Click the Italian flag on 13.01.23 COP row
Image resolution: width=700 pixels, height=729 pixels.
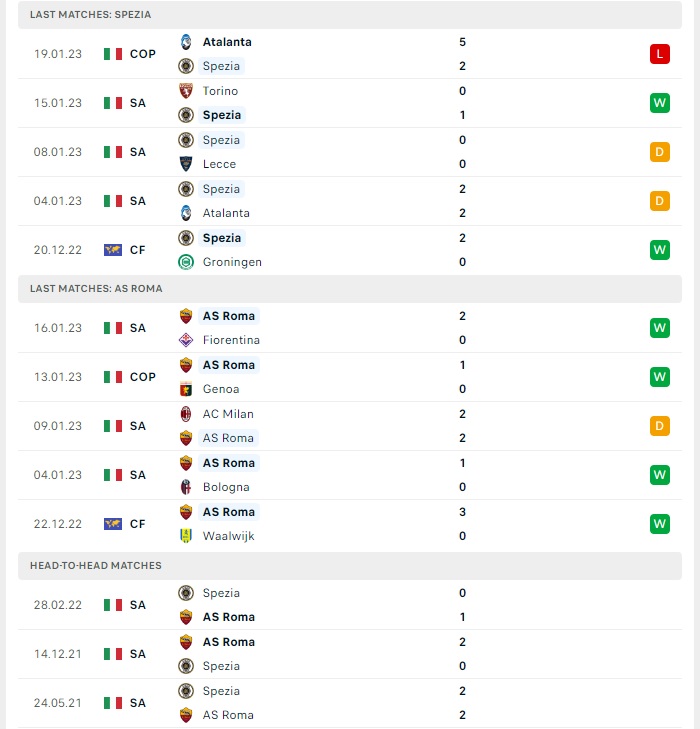pyautogui.click(x=113, y=377)
